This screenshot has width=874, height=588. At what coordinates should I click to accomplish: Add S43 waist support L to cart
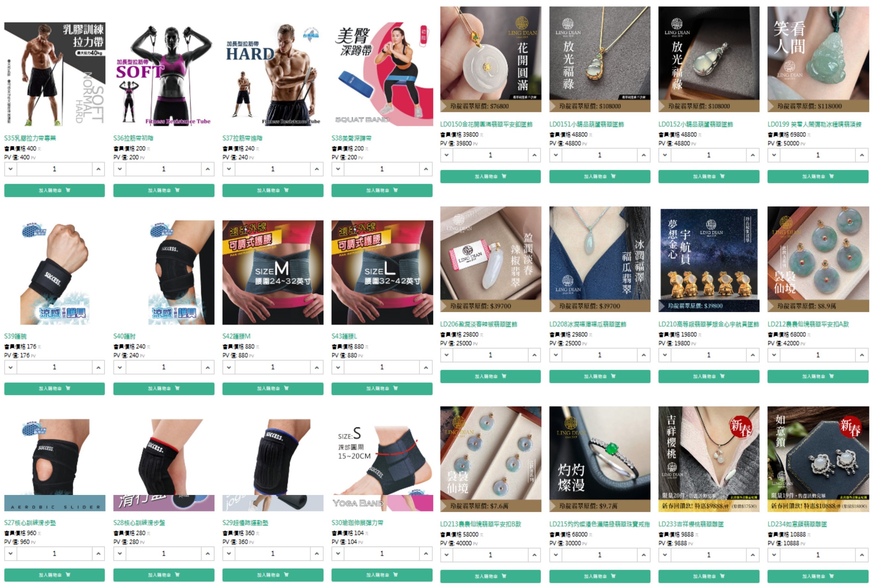pyautogui.click(x=382, y=388)
